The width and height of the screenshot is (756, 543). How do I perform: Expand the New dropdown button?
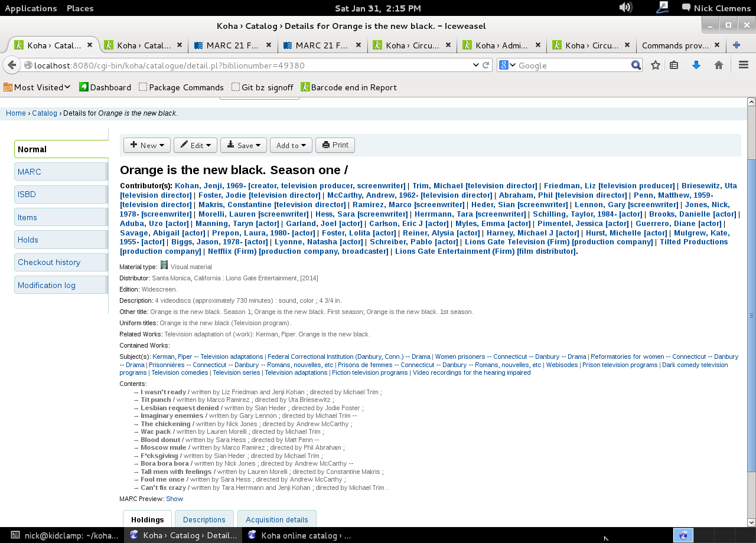(147, 145)
